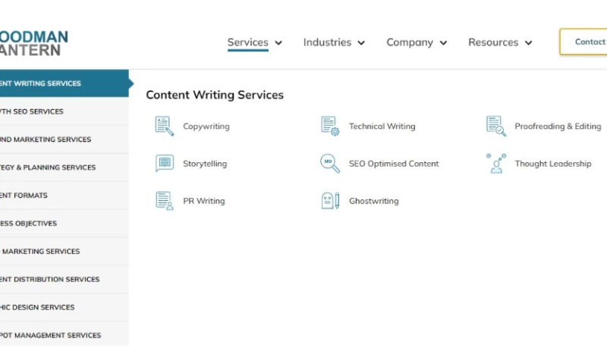Open the Resources menu

click(500, 42)
